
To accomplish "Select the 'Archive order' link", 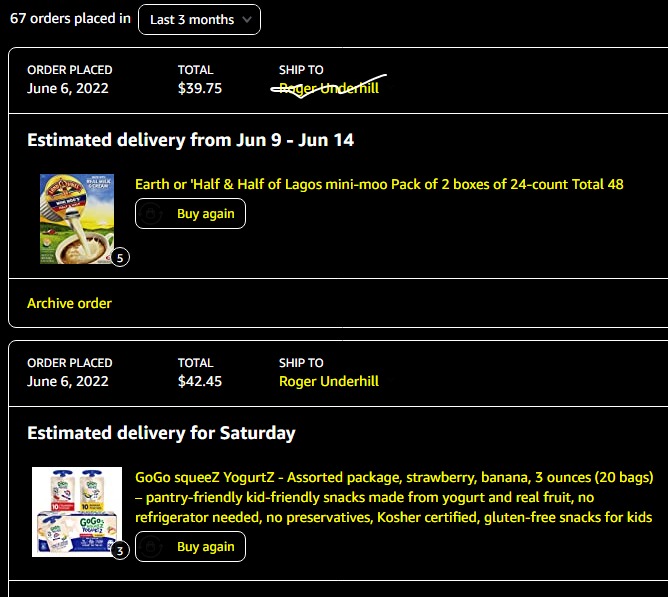I will pyautogui.click(x=69, y=303).
